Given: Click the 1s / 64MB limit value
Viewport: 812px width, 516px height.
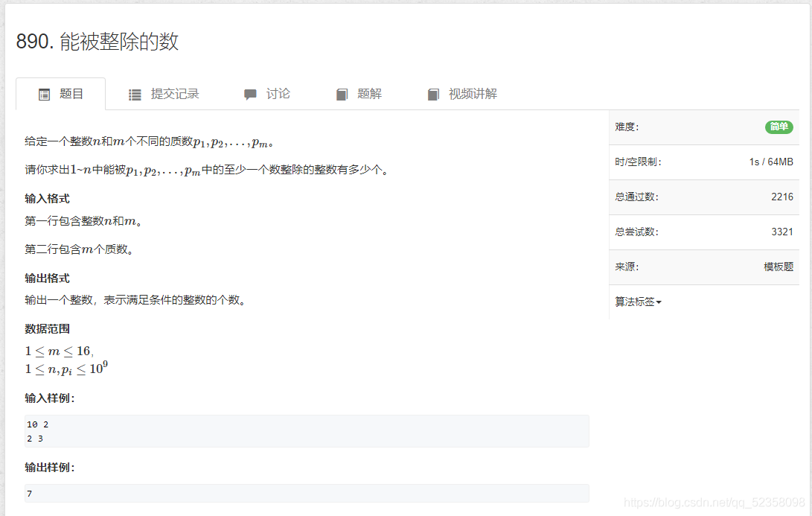Looking at the screenshot, I should (771, 162).
